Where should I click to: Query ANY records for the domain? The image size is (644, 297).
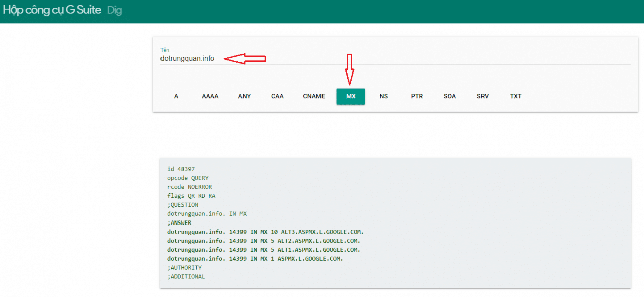[244, 96]
